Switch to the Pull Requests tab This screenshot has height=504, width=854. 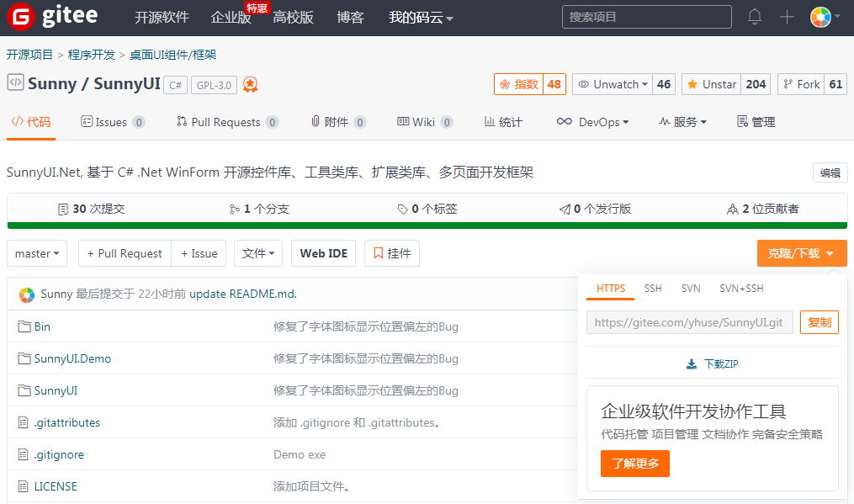pyautogui.click(x=228, y=122)
